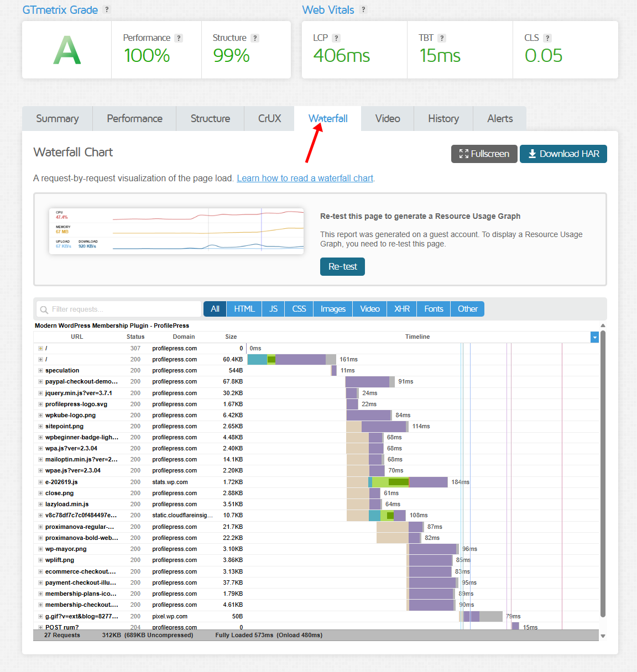Expand the 307 redirect request row
Image resolution: width=637 pixels, height=672 pixels.
pyautogui.click(x=40, y=349)
